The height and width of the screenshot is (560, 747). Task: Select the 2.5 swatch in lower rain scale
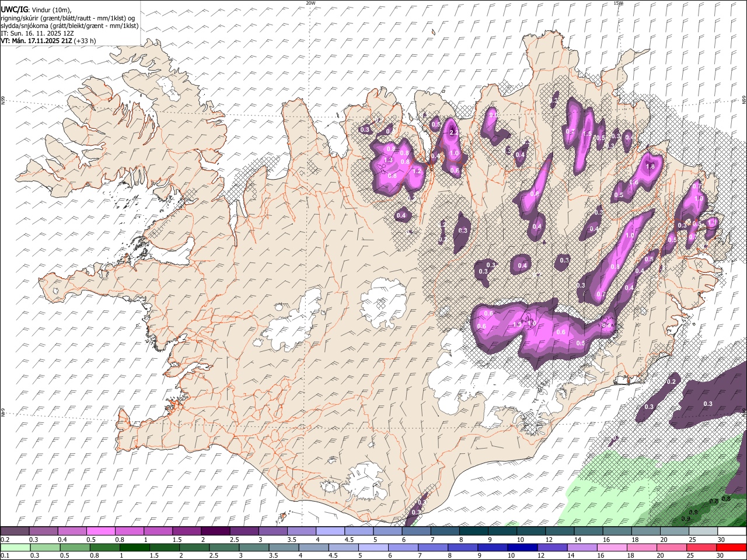pyautogui.click(x=224, y=548)
